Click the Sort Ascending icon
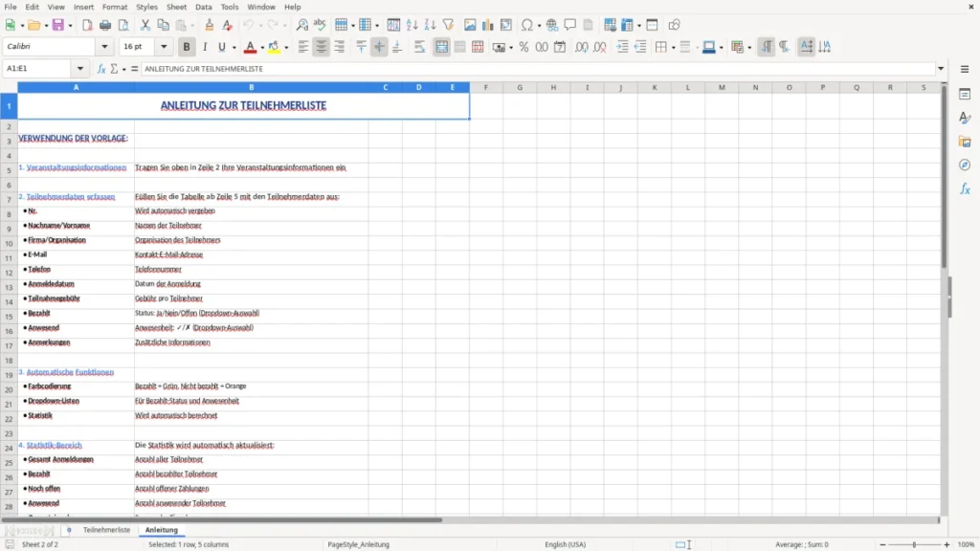 (412, 25)
